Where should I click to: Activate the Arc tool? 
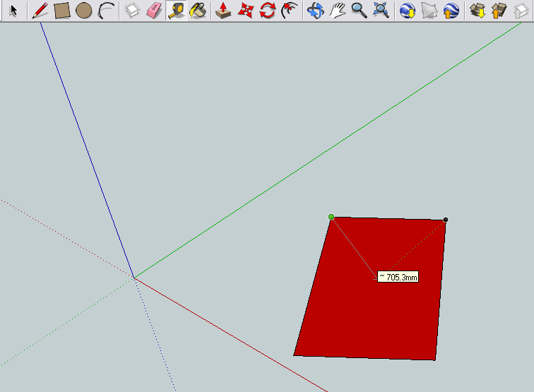pos(106,10)
